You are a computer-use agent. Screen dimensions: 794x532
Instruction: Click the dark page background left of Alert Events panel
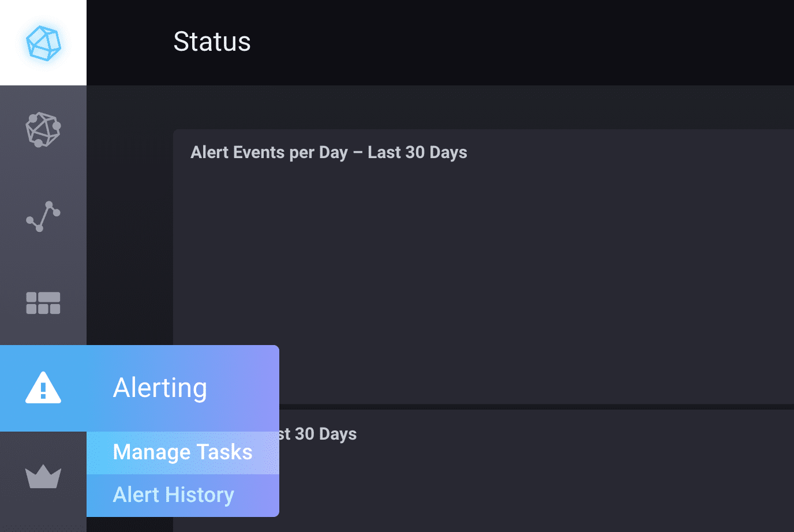pyautogui.click(x=130, y=231)
